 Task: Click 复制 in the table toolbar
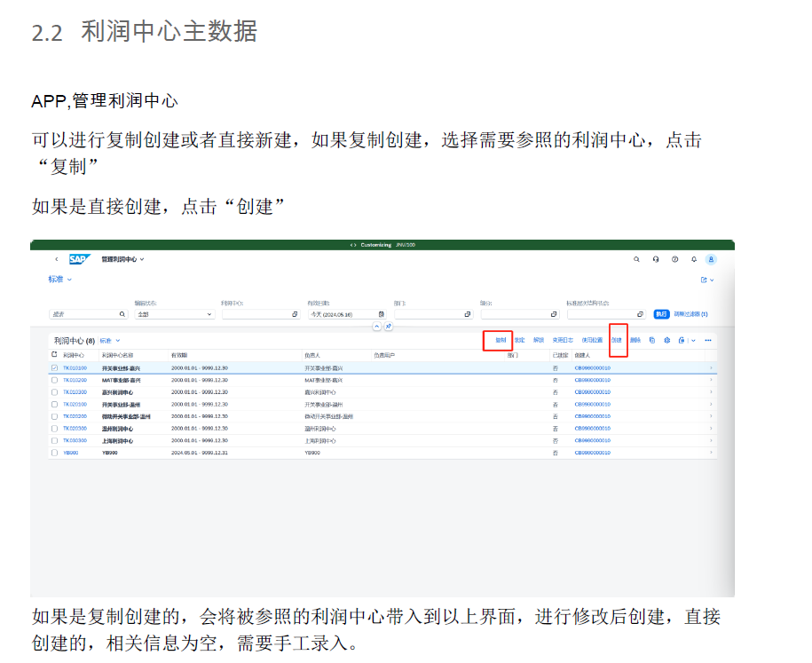pos(501,340)
